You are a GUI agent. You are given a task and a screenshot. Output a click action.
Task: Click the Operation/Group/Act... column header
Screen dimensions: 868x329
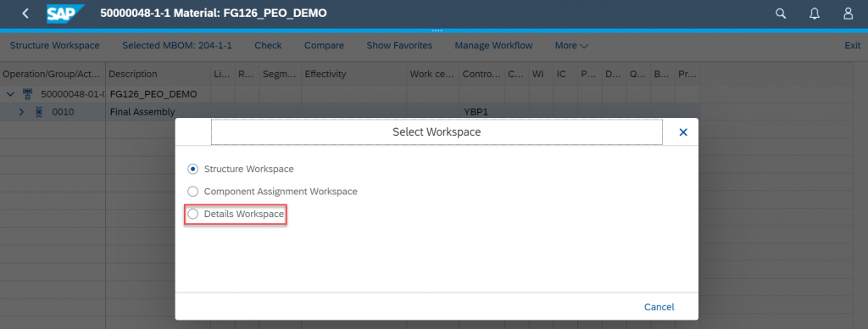point(53,74)
